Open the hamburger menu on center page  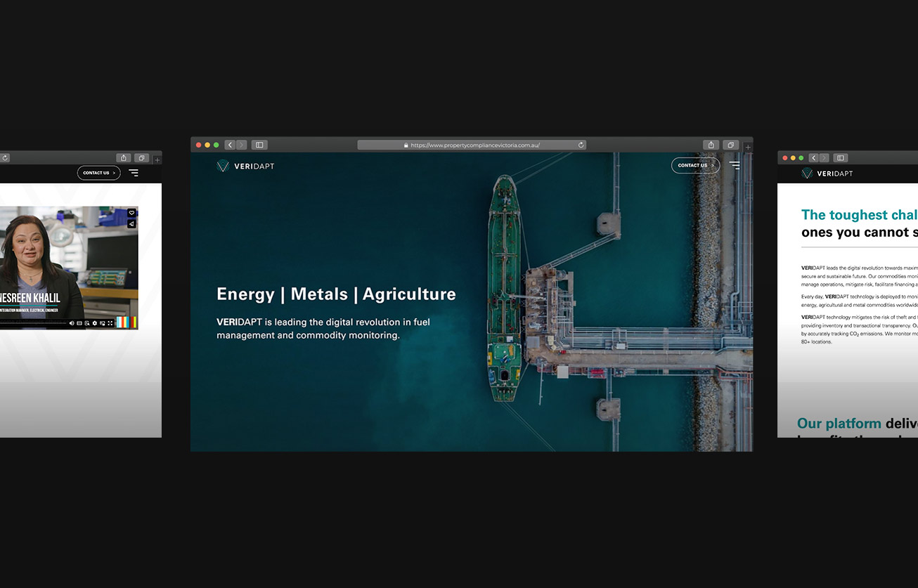click(x=735, y=166)
